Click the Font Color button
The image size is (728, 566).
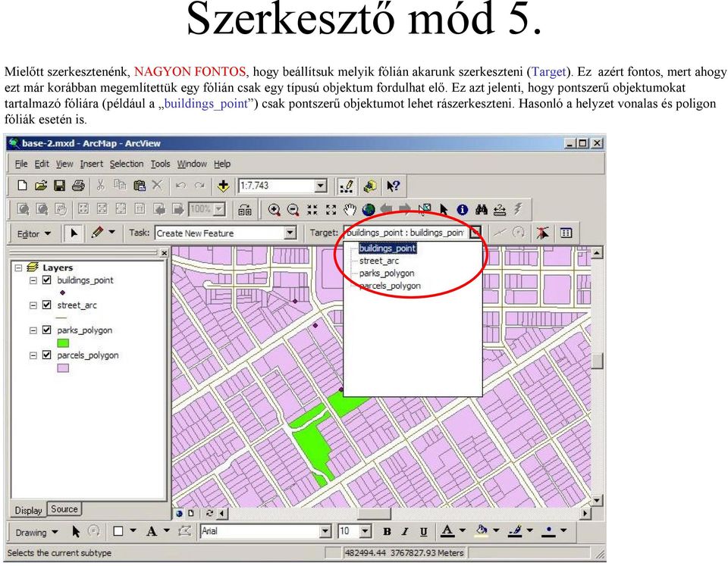(x=447, y=531)
